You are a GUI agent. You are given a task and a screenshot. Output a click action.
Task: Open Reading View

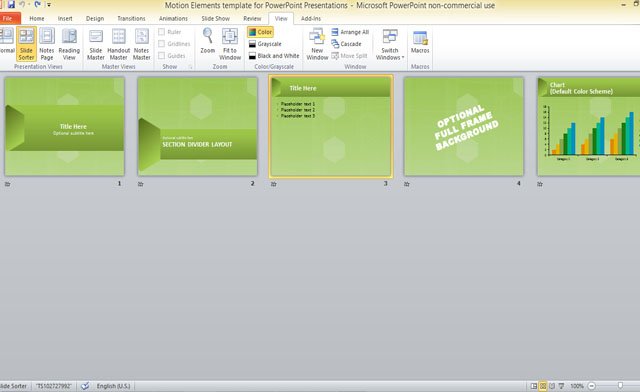coord(69,44)
